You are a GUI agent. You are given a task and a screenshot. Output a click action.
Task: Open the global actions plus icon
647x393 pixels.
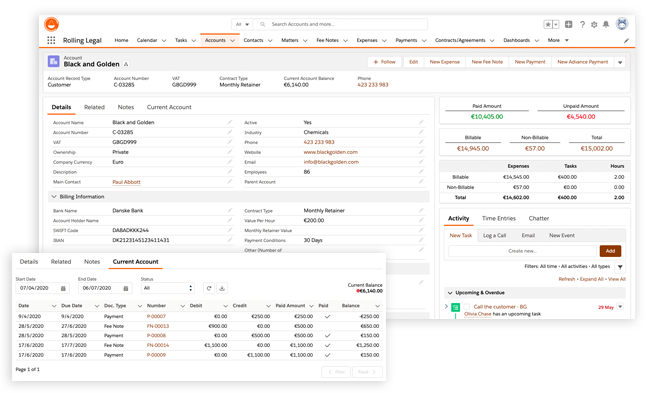569,24
